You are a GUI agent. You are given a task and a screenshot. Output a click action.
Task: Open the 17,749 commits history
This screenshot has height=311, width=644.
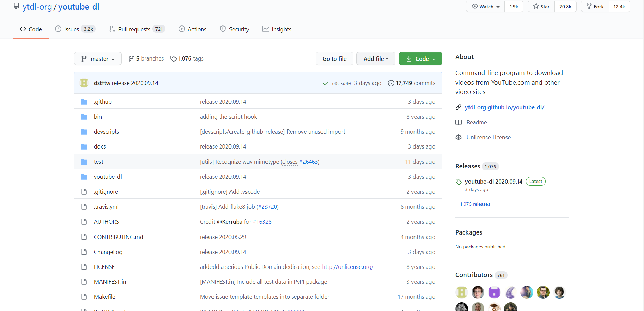411,83
